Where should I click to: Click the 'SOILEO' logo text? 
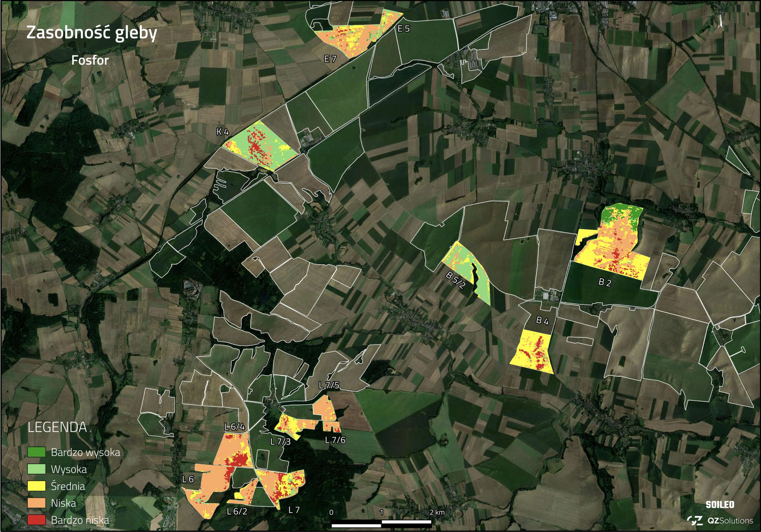click(720, 505)
